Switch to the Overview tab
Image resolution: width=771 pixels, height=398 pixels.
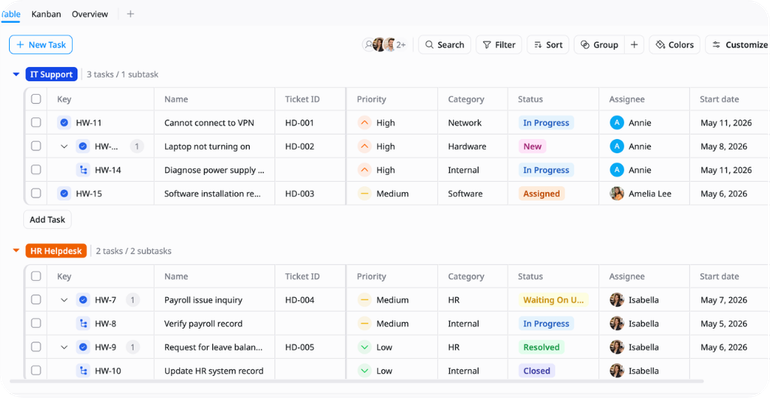click(x=90, y=14)
